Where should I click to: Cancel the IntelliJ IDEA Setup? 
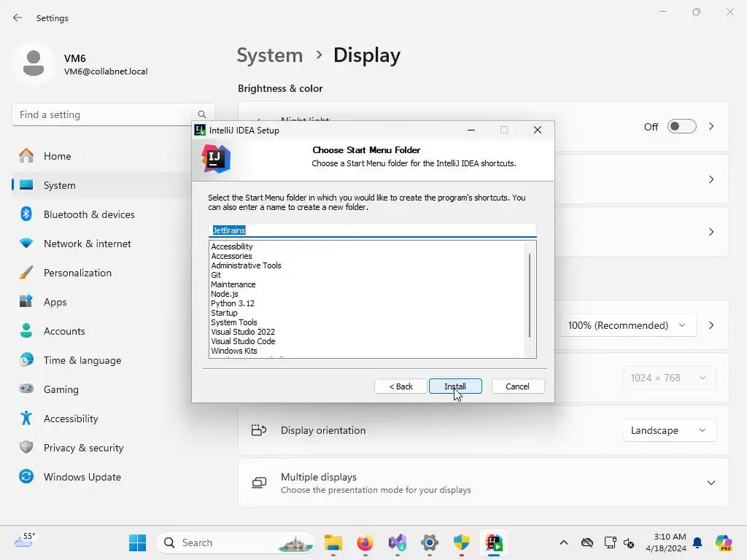[x=517, y=386]
